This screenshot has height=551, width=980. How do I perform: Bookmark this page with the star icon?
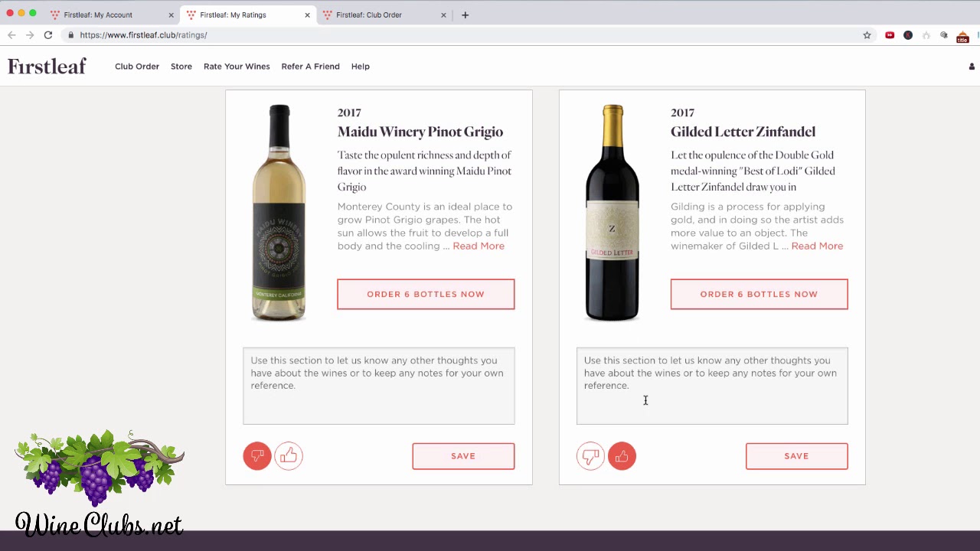coord(867,35)
